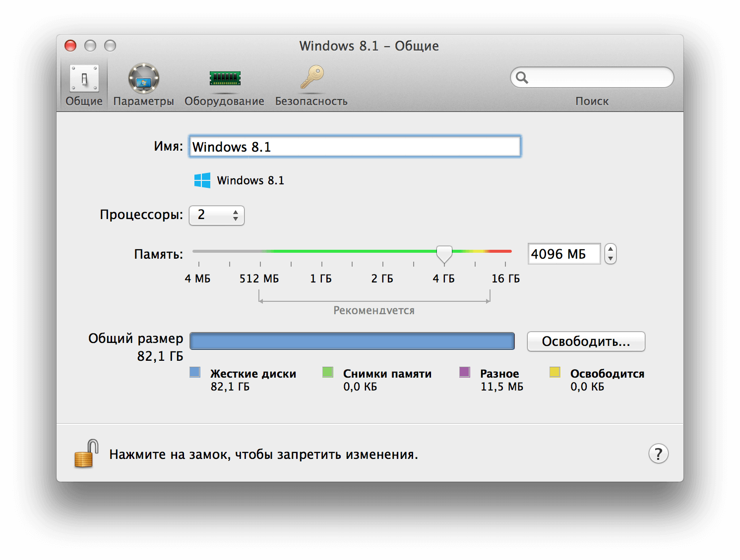This screenshot has width=740, height=560.
Task: Click the 11,5 МБ value
Action: 502,387
